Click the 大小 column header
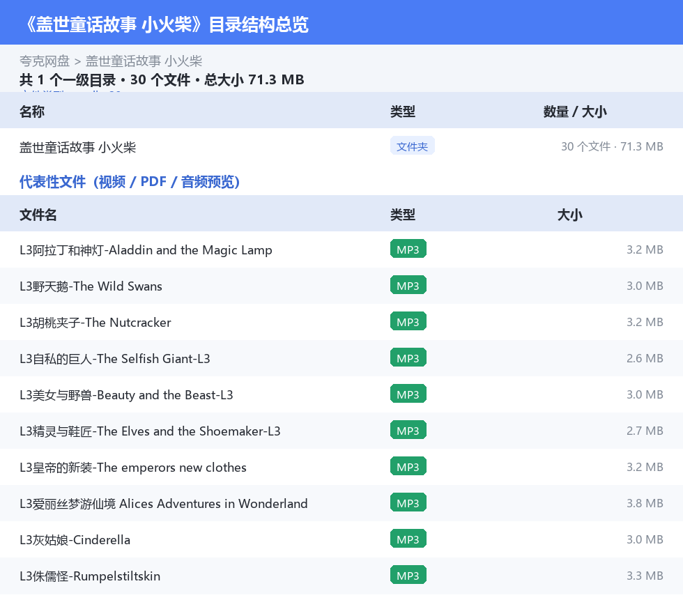 [x=570, y=215]
